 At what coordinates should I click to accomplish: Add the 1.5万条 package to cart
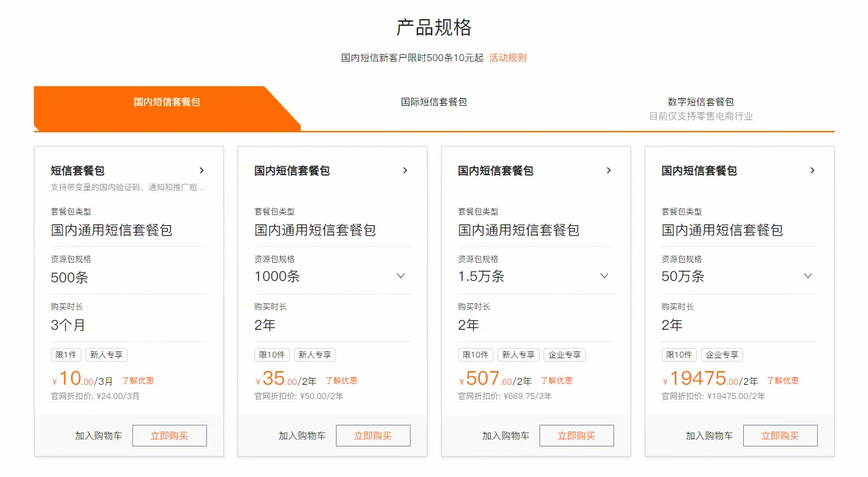(506, 436)
